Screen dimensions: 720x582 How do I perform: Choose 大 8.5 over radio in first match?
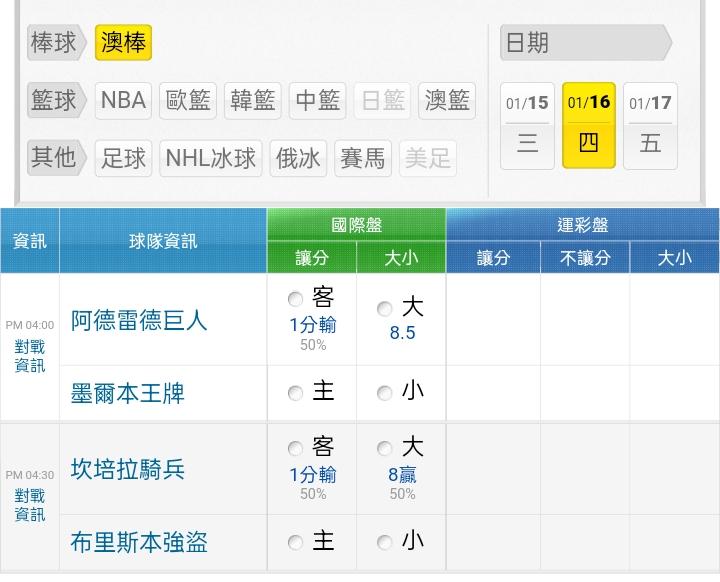385,309
